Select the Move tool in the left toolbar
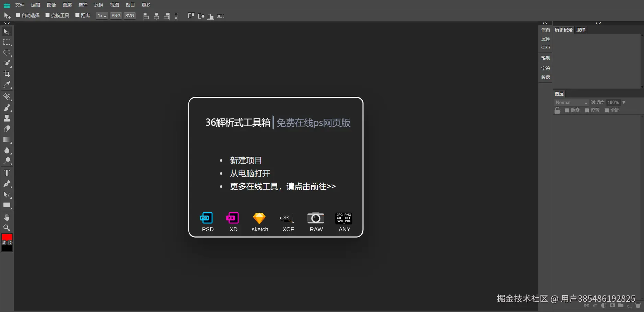Screen dimensions: 644x312 point(7,32)
